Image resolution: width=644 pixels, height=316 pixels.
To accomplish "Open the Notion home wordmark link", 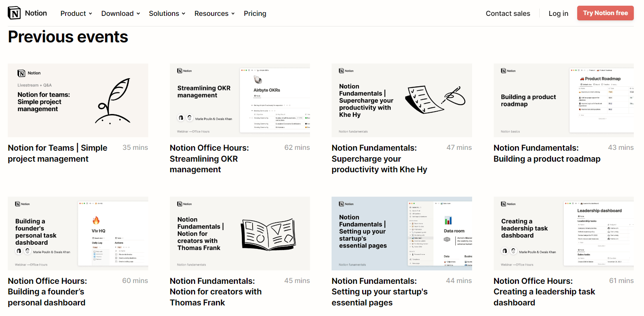I will point(36,13).
